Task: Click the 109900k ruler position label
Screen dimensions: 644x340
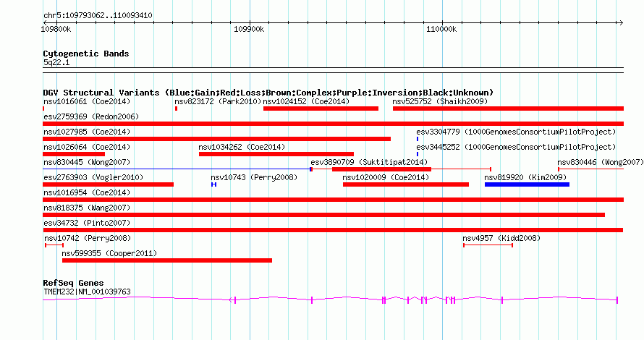Action: (x=250, y=30)
